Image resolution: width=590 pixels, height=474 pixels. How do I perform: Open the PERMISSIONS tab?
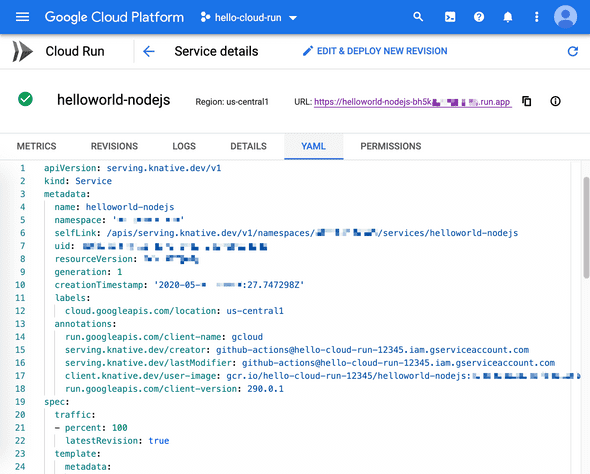tap(391, 146)
